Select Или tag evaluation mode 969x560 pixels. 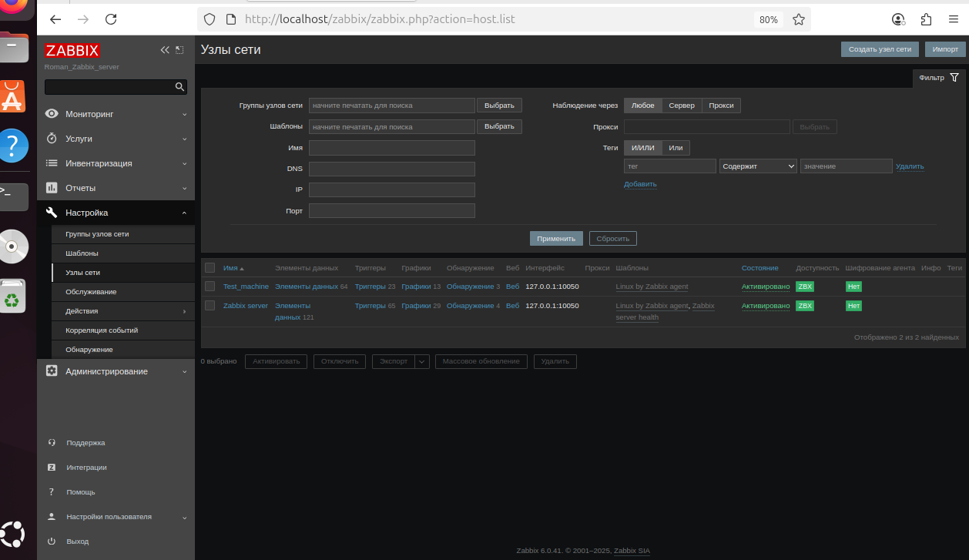coord(676,148)
